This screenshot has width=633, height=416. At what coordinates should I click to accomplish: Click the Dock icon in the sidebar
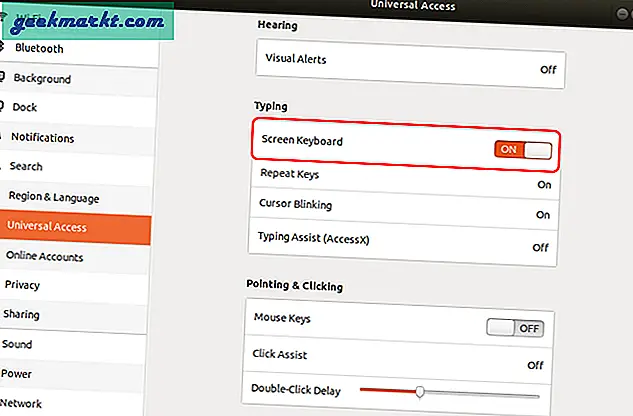4,108
